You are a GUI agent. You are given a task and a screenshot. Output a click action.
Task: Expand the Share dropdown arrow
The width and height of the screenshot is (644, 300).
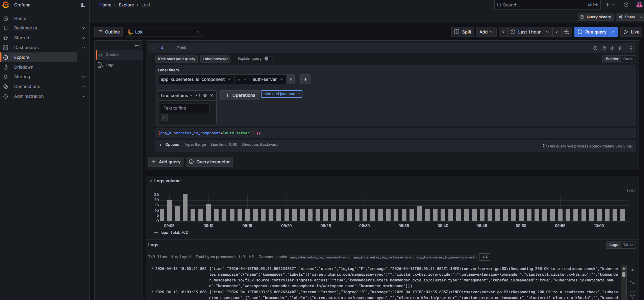(x=641, y=17)
